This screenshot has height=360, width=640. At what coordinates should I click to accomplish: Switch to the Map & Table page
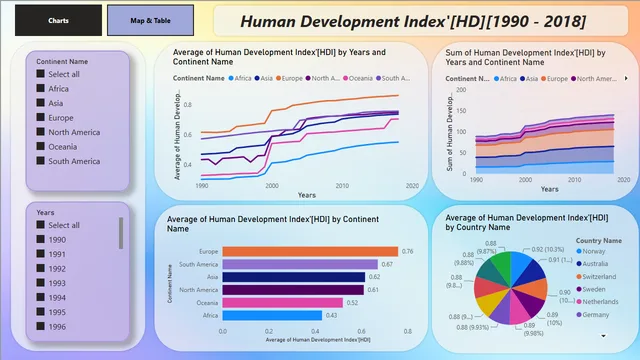[x=151, y=20]
